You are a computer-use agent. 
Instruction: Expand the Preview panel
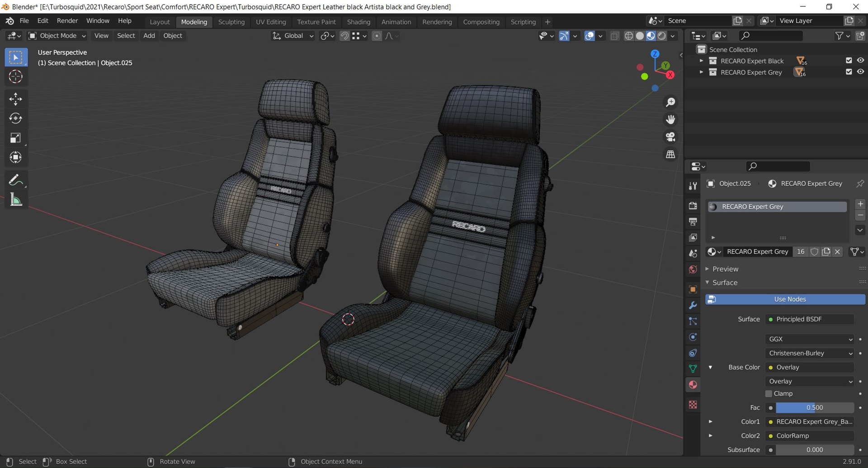tap(725, 269)
